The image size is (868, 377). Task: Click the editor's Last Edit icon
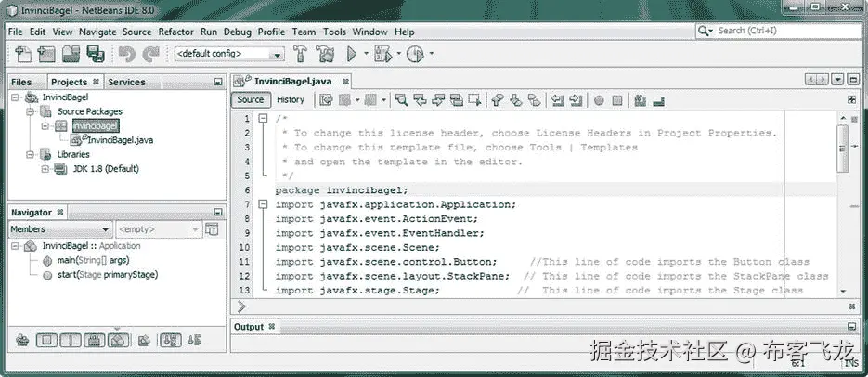tap(327, 100)
